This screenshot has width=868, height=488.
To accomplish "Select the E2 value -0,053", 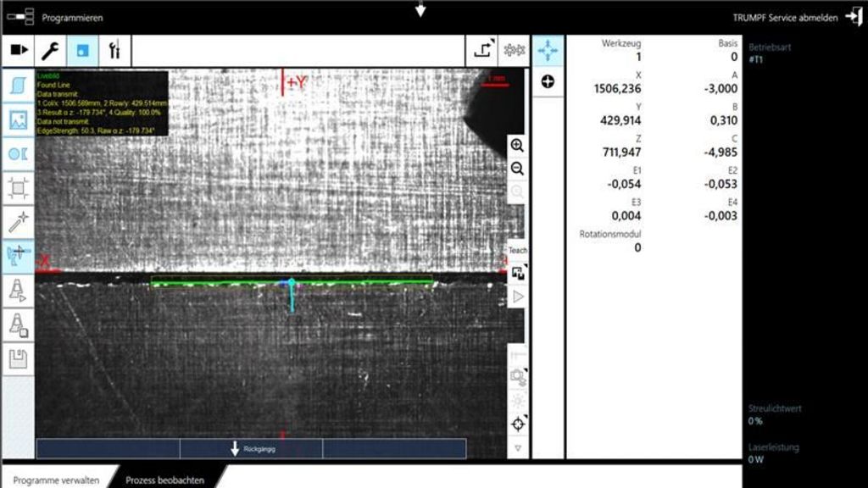I will point(721,184).
